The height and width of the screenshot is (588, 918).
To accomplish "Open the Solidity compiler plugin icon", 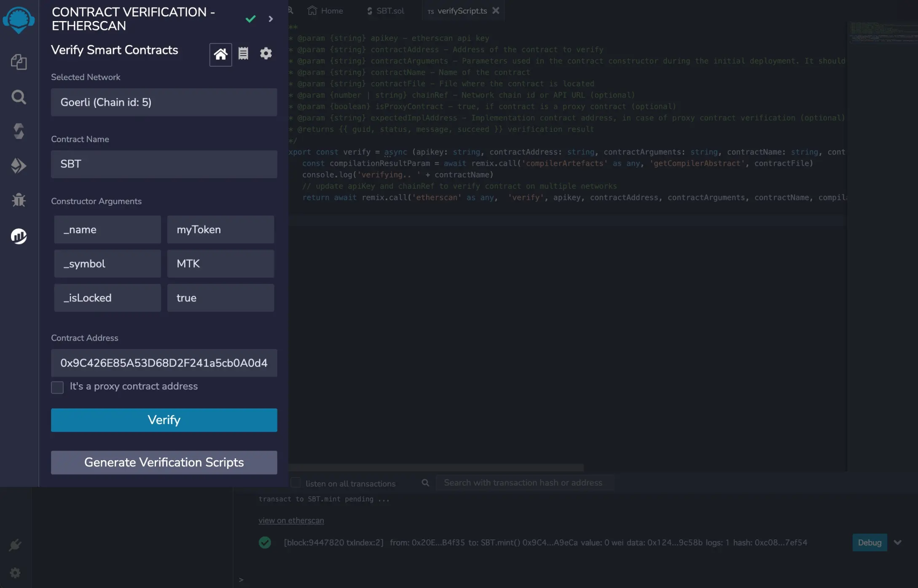I will pyautogui.click(x=19, y=131).
